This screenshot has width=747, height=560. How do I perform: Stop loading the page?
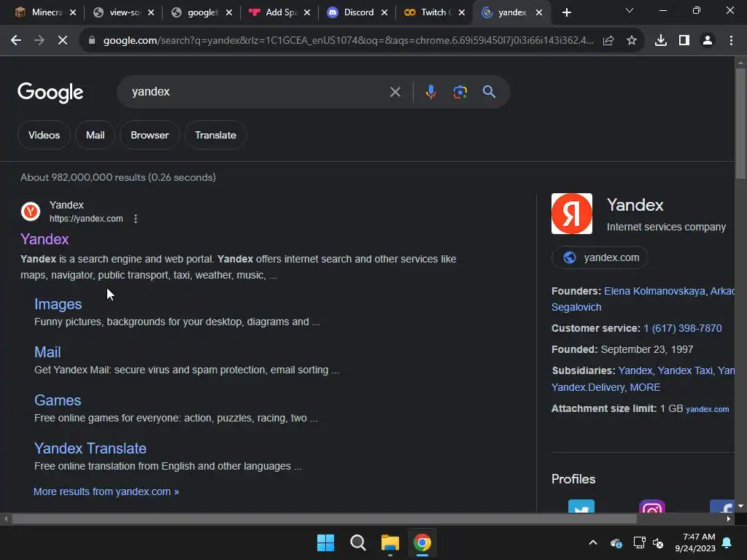(x=63, y=41)
